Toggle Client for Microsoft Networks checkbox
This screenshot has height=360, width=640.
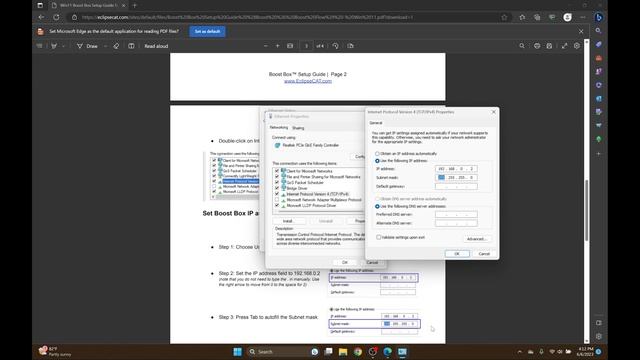277,171
